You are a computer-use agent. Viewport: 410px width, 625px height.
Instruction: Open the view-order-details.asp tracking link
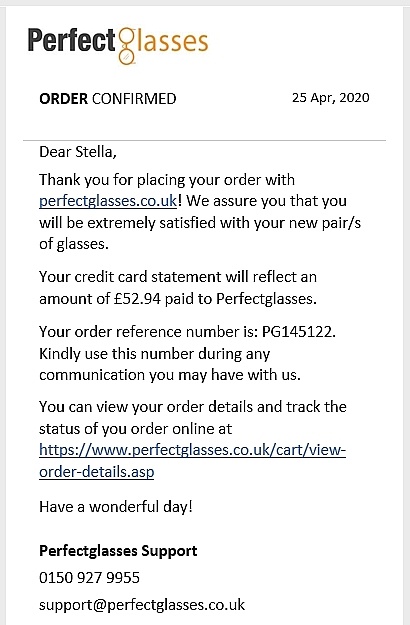[x=192, y=460]
